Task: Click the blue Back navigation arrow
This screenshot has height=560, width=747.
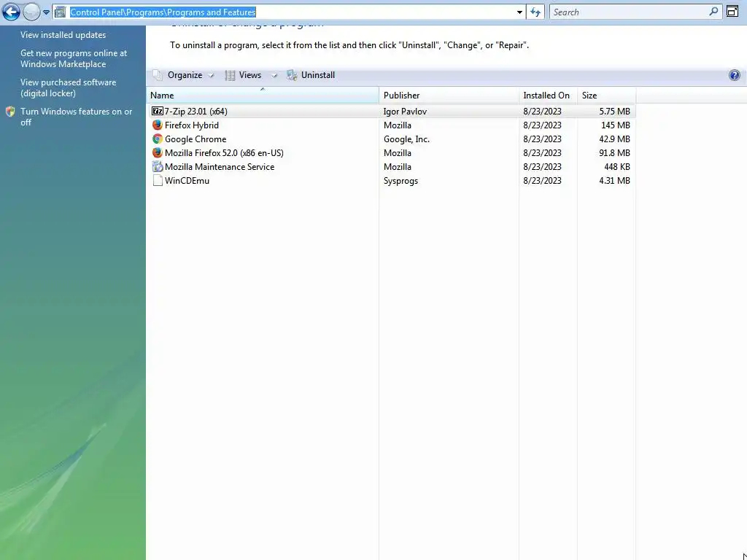Action: 12,12
